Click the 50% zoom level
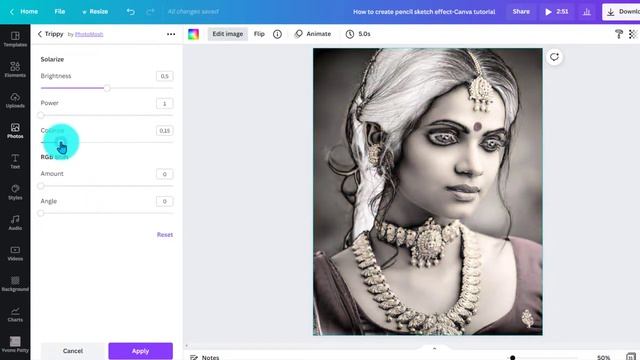 click(x=604, y=358)
